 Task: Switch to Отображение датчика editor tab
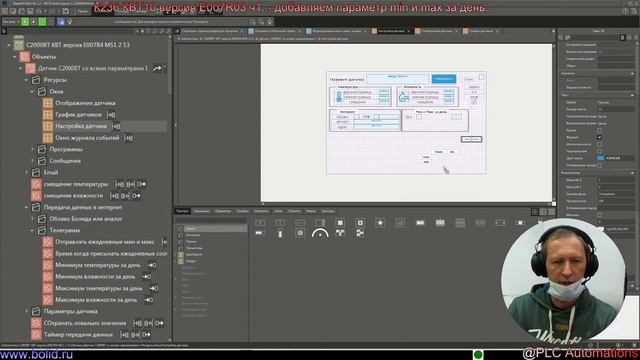437,31
